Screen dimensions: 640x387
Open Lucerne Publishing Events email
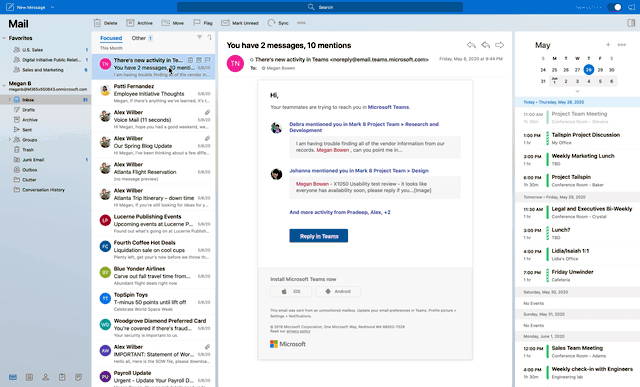tap(153, 224)
